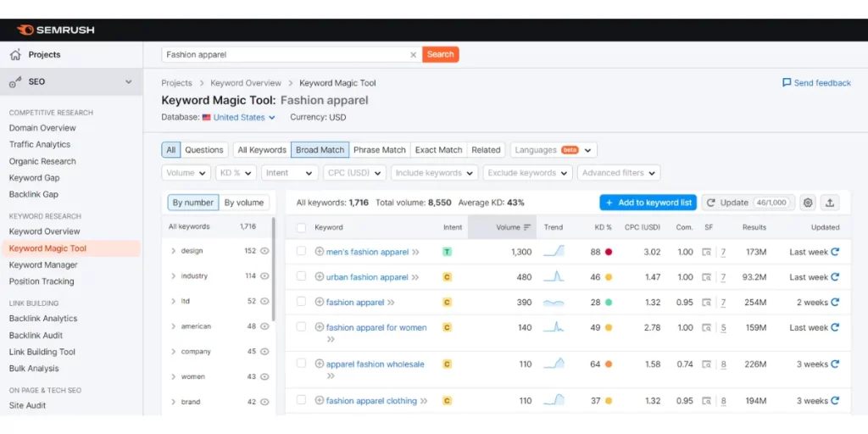The height and width of the screenshot is (434, 868).
Task: Refresh men's fashion apparel row data
Action: pos(835,251)
